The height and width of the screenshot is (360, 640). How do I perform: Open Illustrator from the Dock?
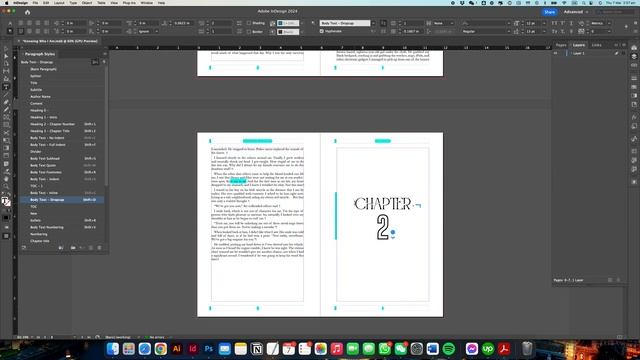(177, 349)
